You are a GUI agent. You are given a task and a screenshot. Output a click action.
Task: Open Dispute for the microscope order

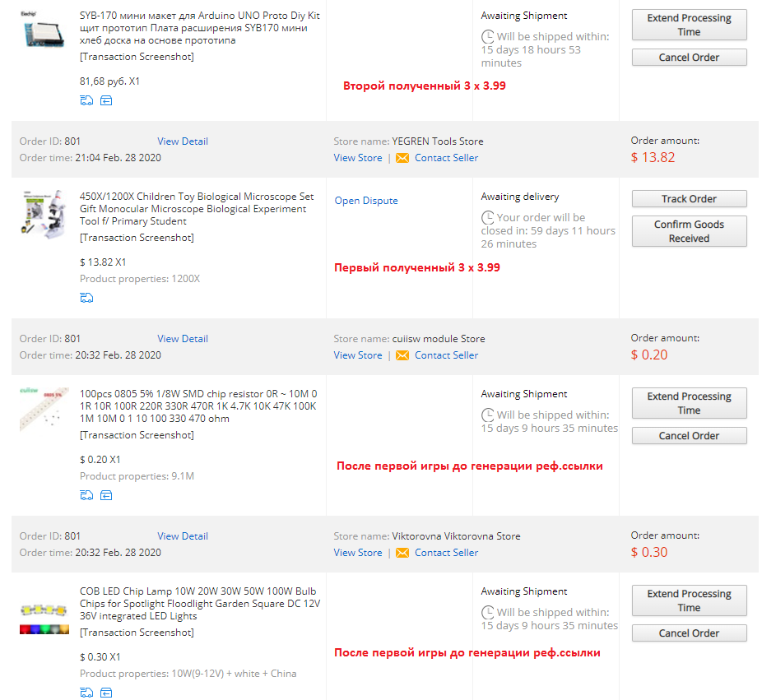tap(366, 201)
